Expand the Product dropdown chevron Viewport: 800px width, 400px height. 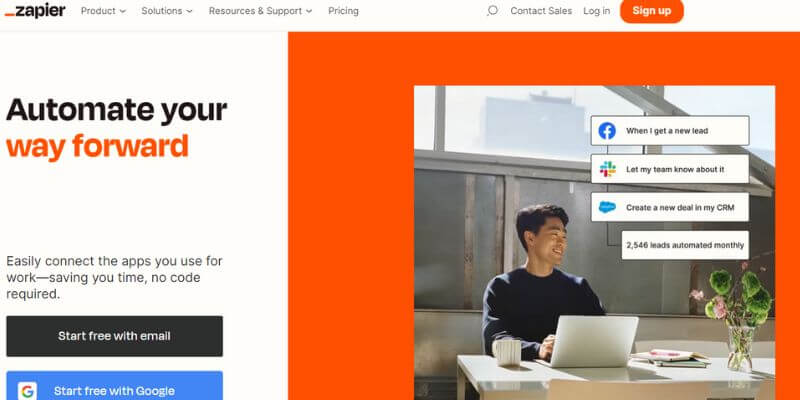point(122,11)
